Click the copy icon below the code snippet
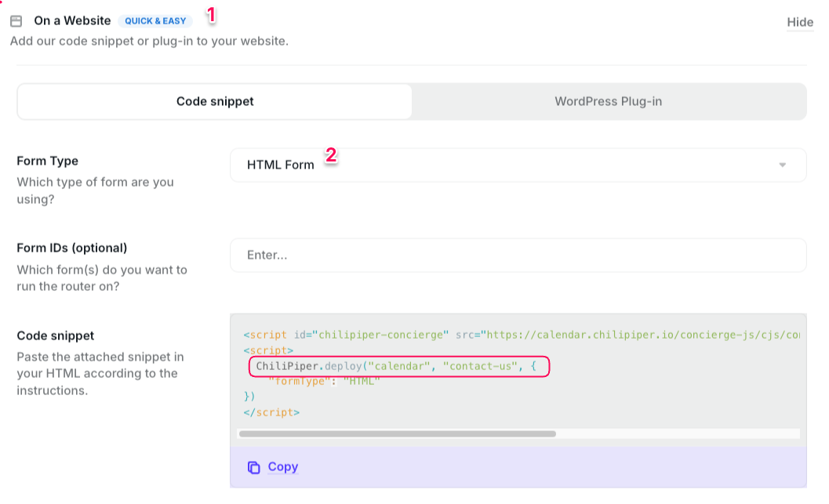The width and height of the screenshot is (829, 504). pyautogui.click(x=254, y=467)
